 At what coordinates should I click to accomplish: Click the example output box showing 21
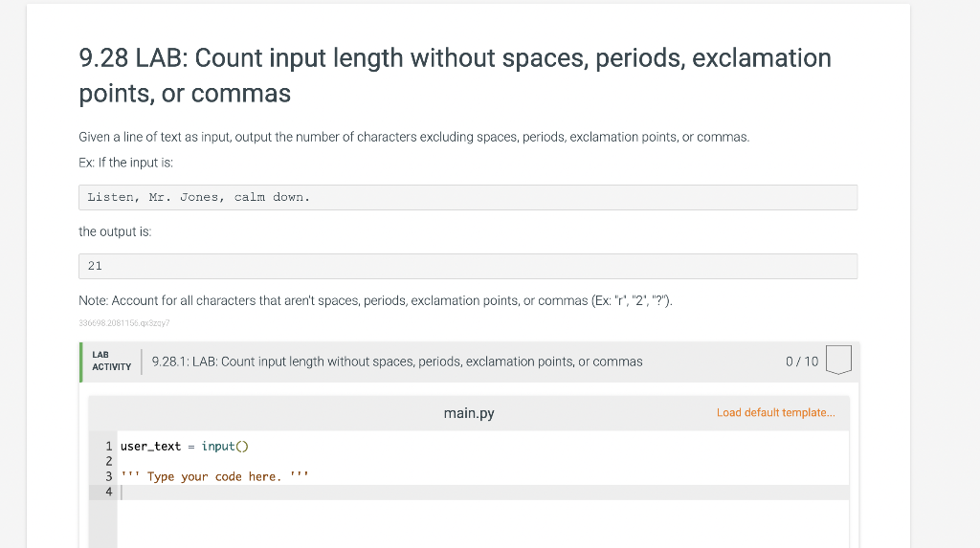(468, 266)
